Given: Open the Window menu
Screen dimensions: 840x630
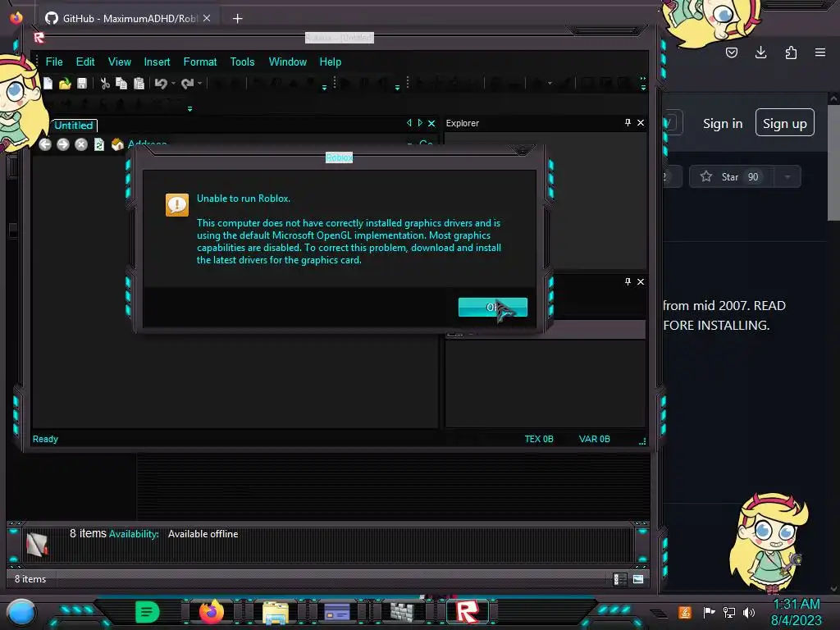Looking at the screenshot, I should tap(288, 62).
